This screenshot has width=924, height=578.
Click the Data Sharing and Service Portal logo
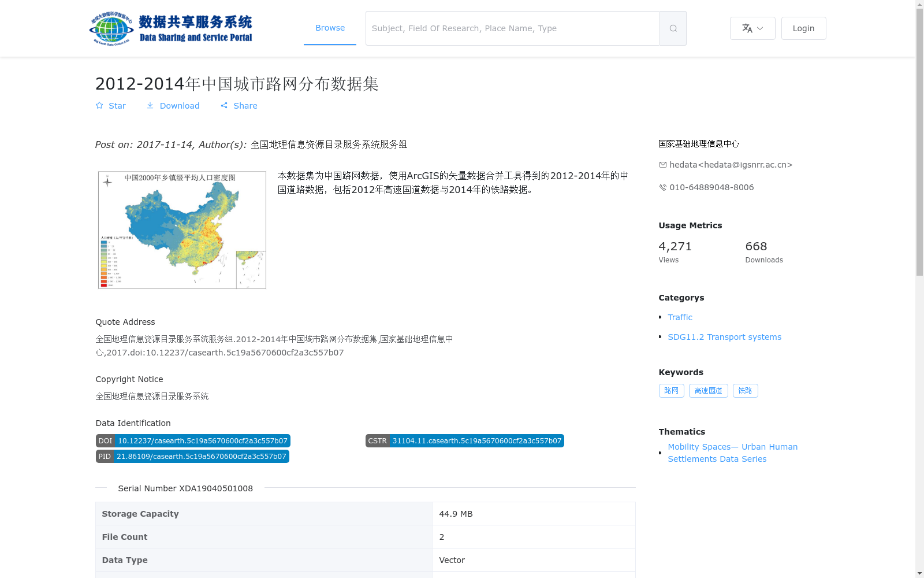[x=171, y=28]
